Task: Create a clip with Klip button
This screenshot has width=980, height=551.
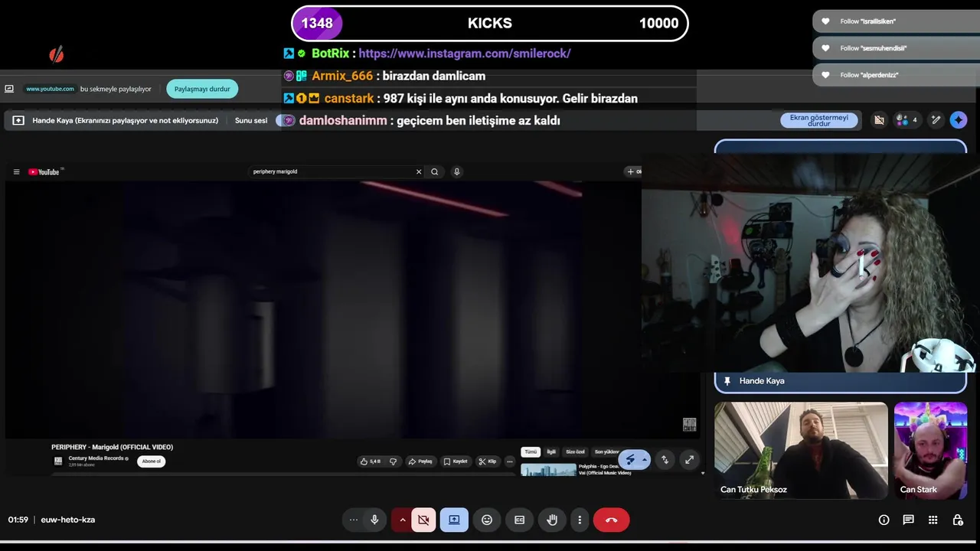Action: coord(487,461)
